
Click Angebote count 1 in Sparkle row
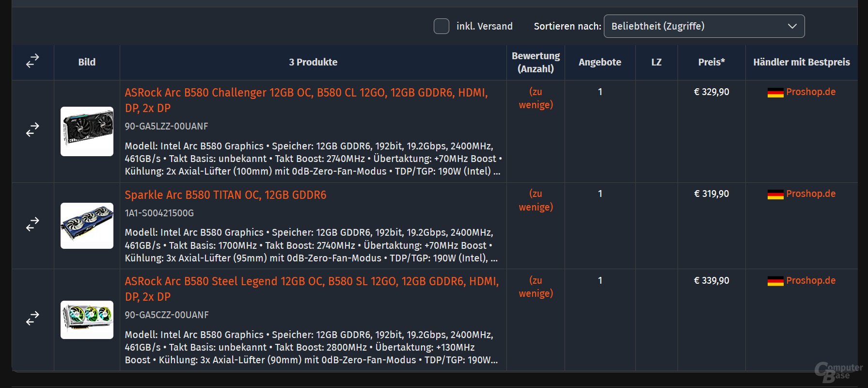click(600, 194)
